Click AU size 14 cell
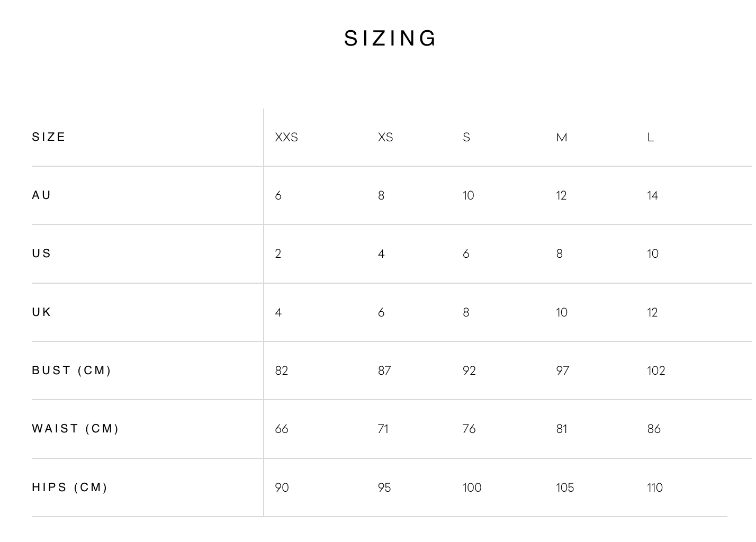The image size is (756, 542). click(652, 196)
